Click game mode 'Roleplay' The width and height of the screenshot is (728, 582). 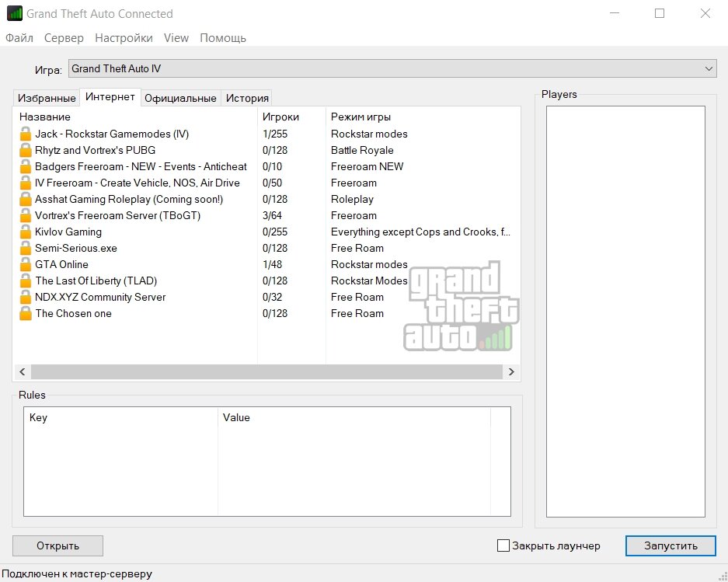pos(352,199)
